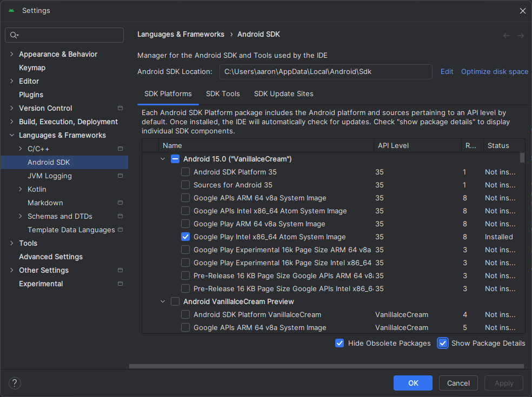Click project-level icon beside Markdown
532x397 pixels.
[x=120, y=203]
